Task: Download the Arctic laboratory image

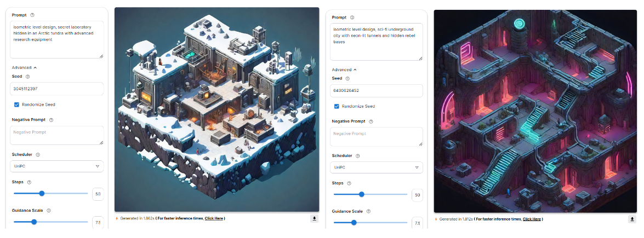Action: pyautogui.click(x=315, y=219)
